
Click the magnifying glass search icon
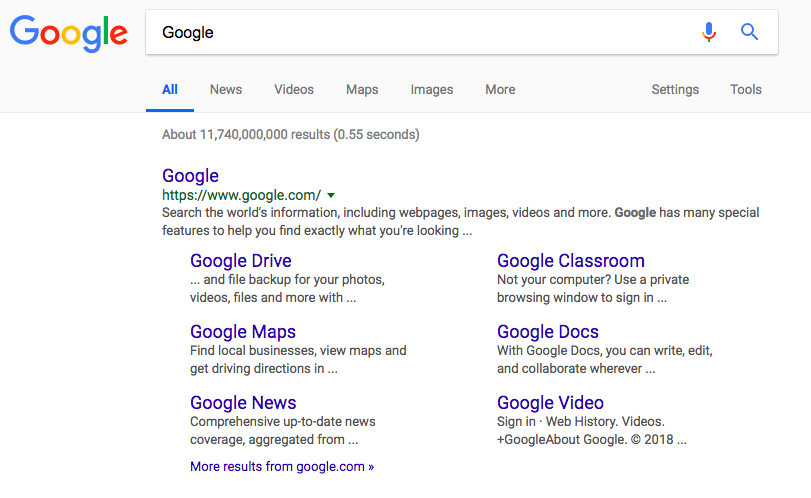(x=749, y=32)
